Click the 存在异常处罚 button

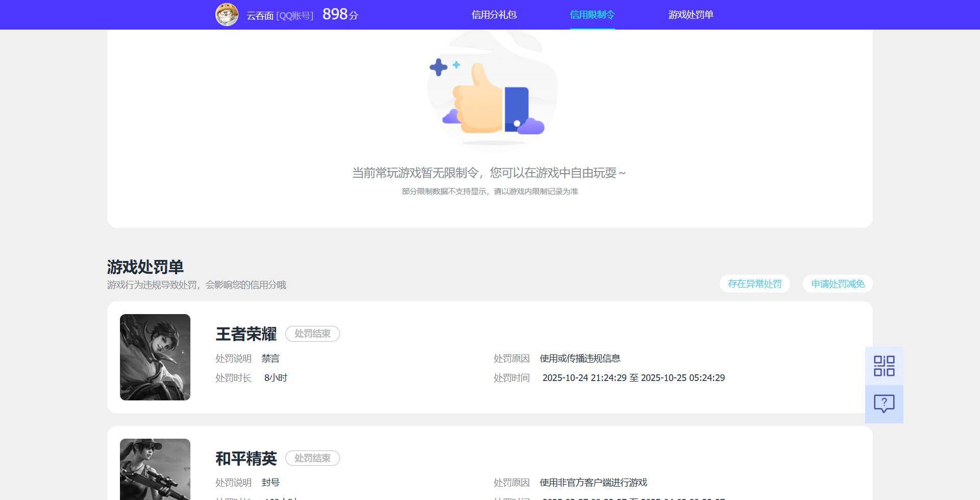coord(754,284)
